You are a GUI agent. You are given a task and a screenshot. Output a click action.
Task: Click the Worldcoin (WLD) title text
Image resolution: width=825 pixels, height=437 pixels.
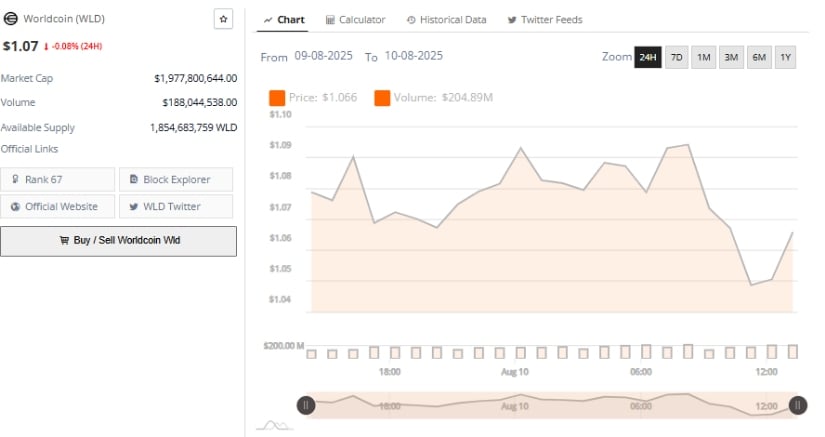pyautogui.click(x=64, y=19)
